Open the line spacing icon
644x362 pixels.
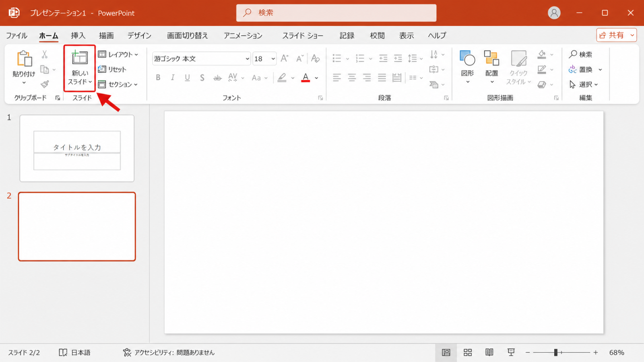[413, 59]
